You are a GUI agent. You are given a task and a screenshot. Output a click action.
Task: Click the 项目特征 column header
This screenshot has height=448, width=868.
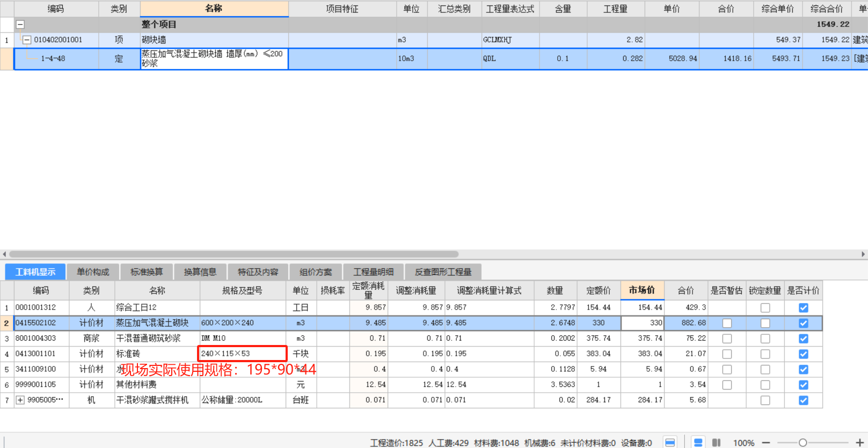coord(342,9)
